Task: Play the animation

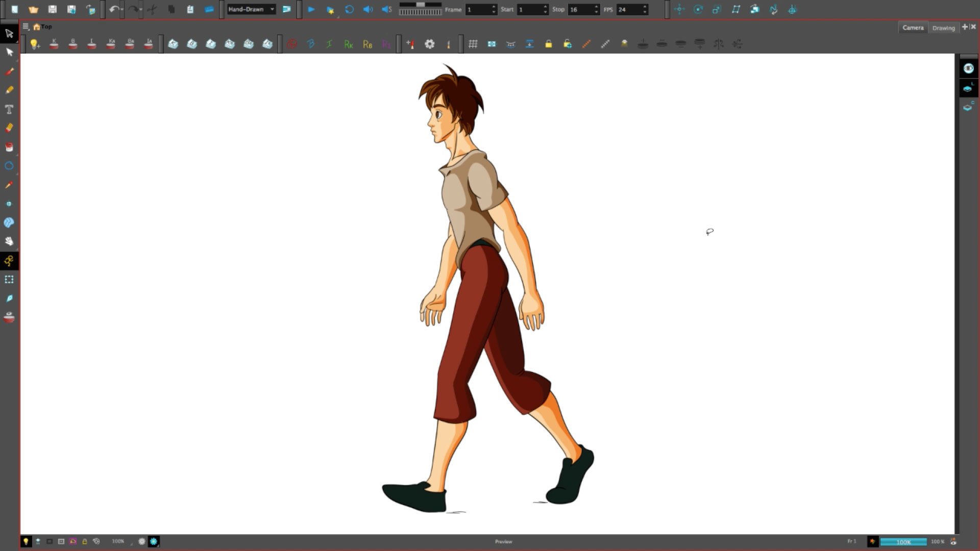Action: 311,9
